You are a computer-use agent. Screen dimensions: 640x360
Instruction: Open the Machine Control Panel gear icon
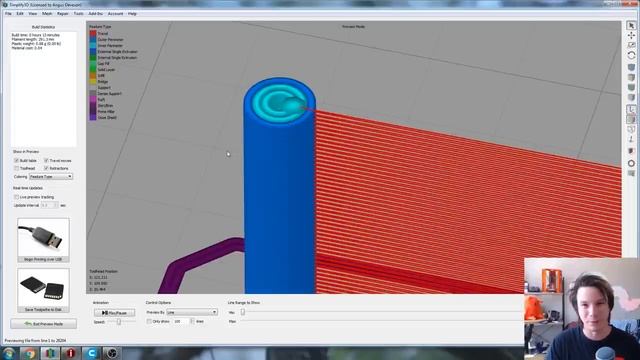point(631,163)
